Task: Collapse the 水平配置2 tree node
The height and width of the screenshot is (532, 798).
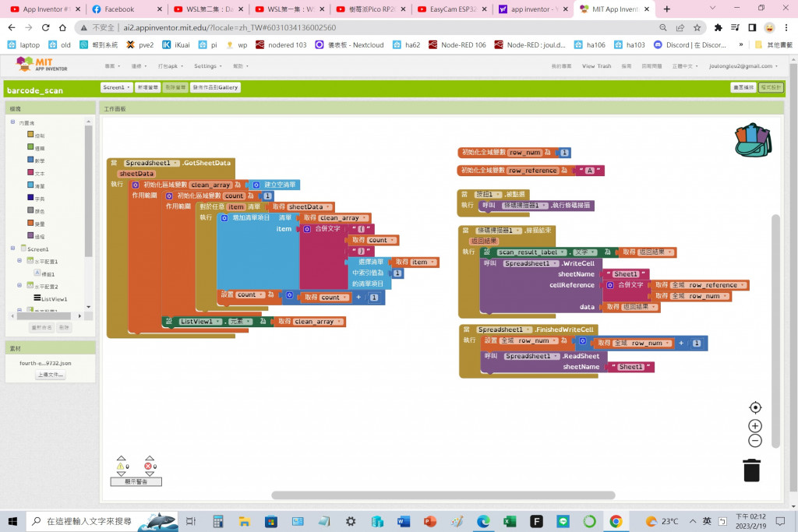Action: pos(19,285)
